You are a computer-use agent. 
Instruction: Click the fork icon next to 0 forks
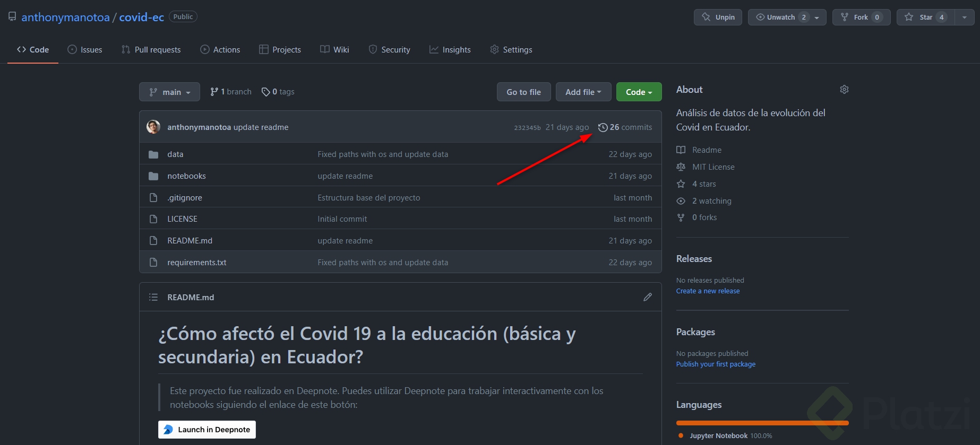coord(681,217)
